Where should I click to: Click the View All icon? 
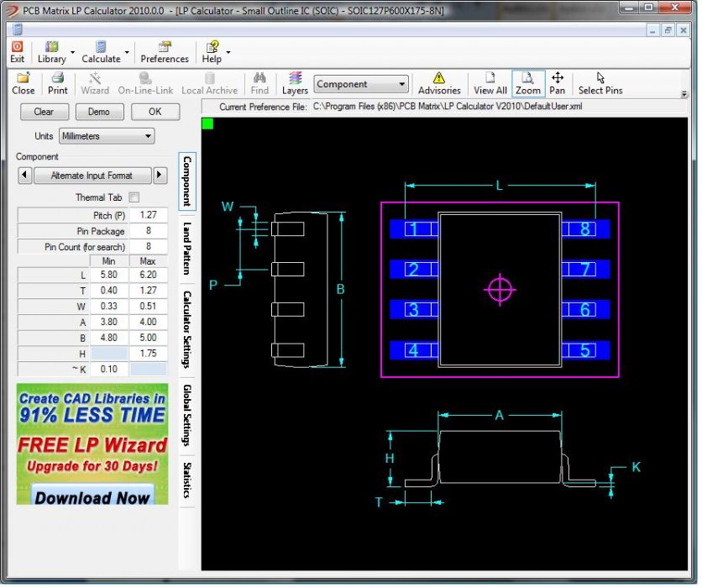pos(490,78)
